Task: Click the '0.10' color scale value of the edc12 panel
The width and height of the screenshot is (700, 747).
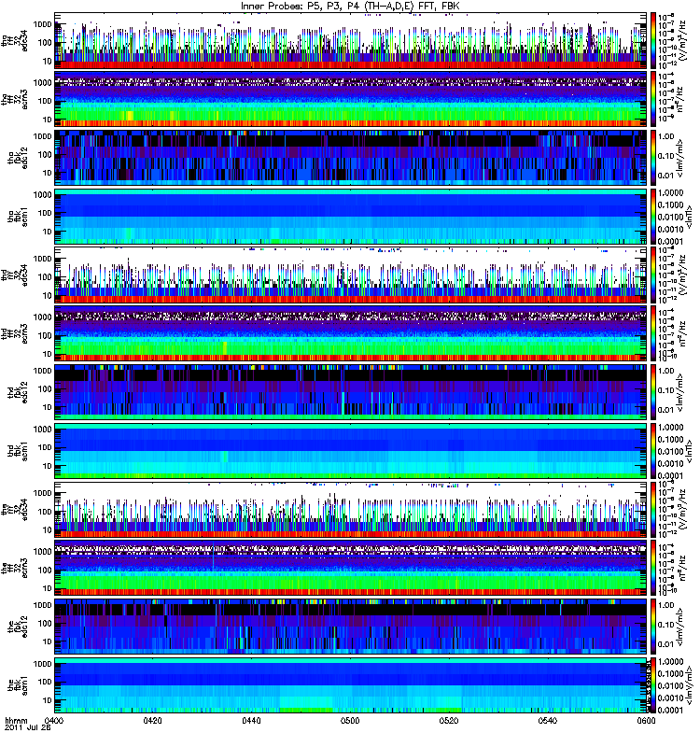Action: click(x=666, y=625)
